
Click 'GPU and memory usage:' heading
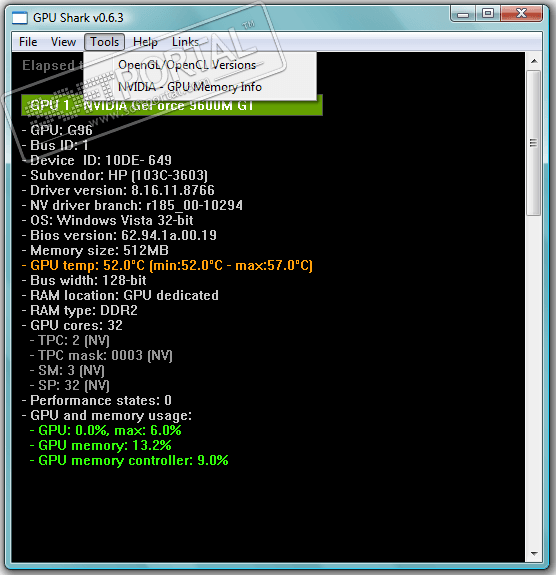107,415
